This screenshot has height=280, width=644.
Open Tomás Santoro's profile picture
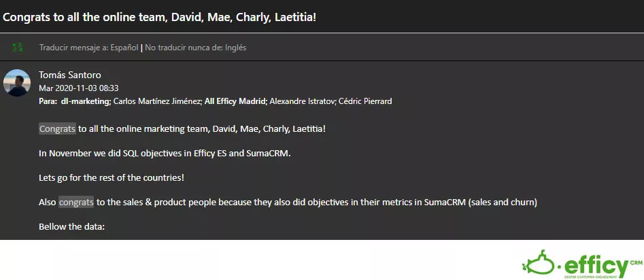(x=17, y=82)
